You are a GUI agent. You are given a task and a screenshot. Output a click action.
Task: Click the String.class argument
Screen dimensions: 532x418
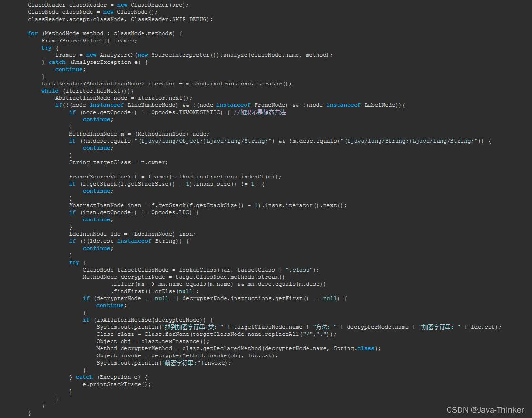(x=355, y=348)
